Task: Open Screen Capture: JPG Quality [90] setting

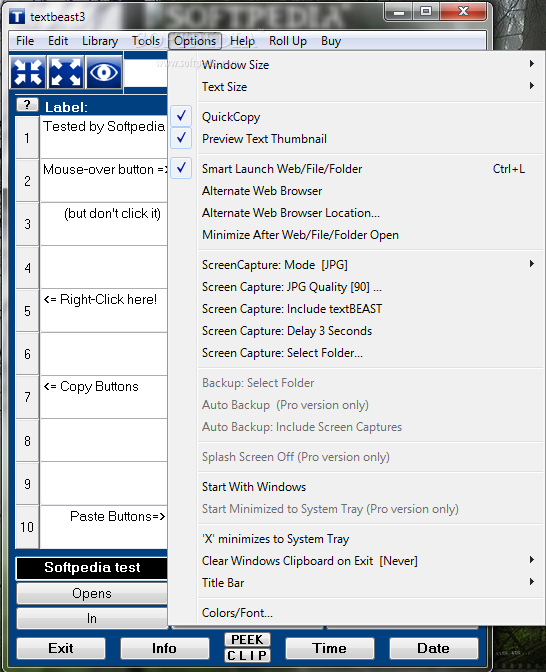Action: click(356, 287)
